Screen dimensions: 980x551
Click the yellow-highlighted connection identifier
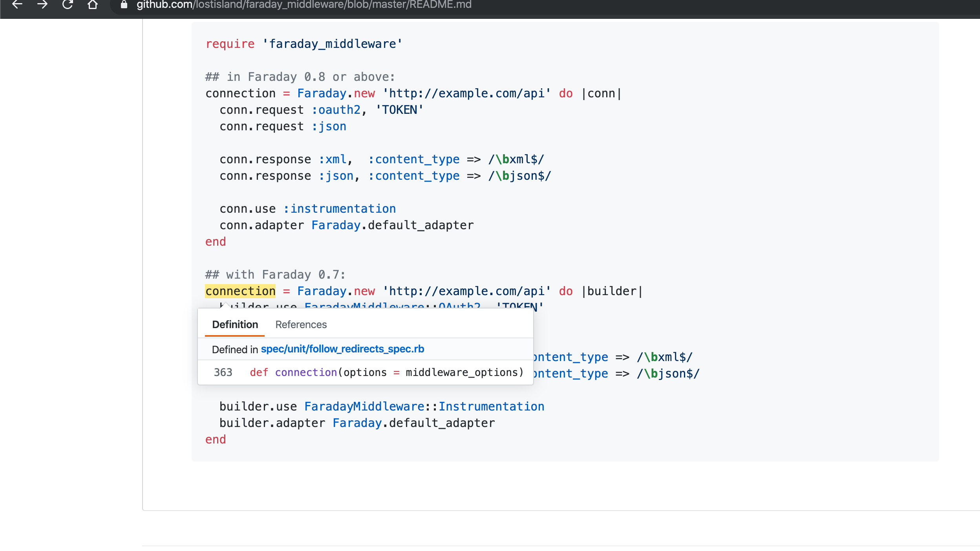240,291
